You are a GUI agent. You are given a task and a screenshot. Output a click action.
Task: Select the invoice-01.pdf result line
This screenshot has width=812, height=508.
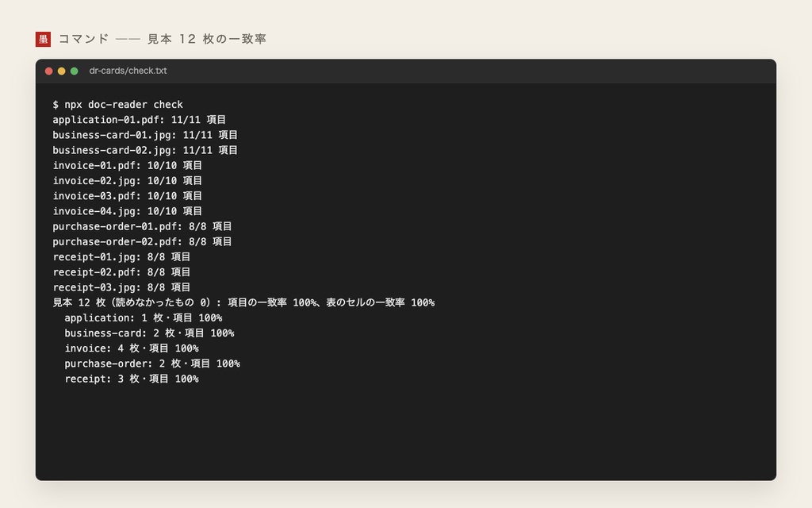(128, 165)
